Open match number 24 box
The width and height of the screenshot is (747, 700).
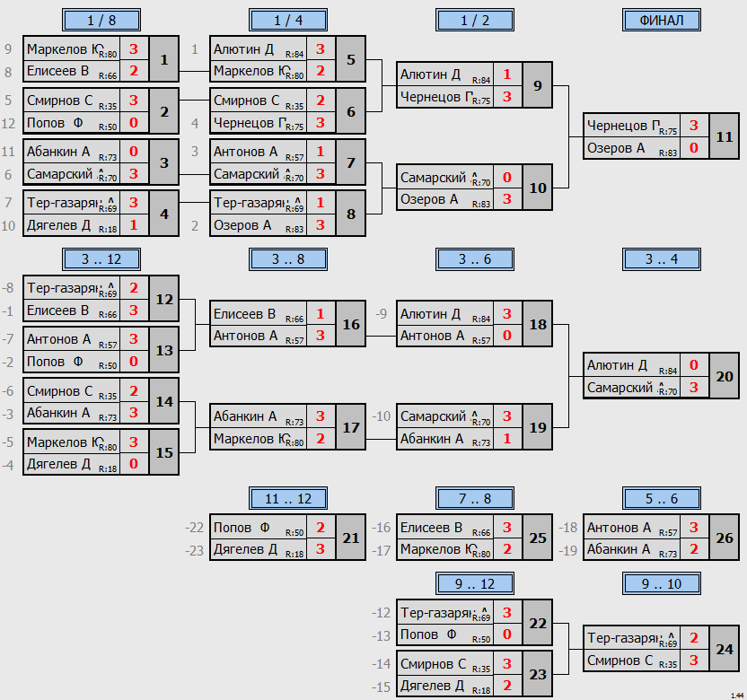[725, 649]
